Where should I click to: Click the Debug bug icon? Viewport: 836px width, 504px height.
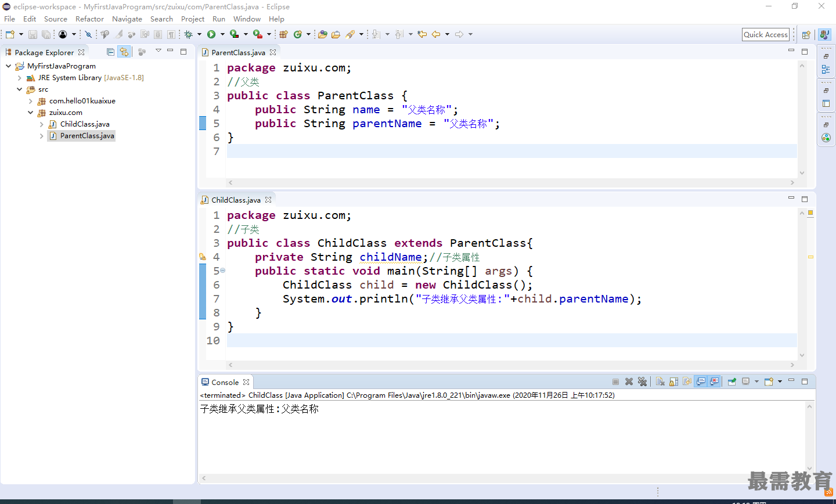point(188,34)
